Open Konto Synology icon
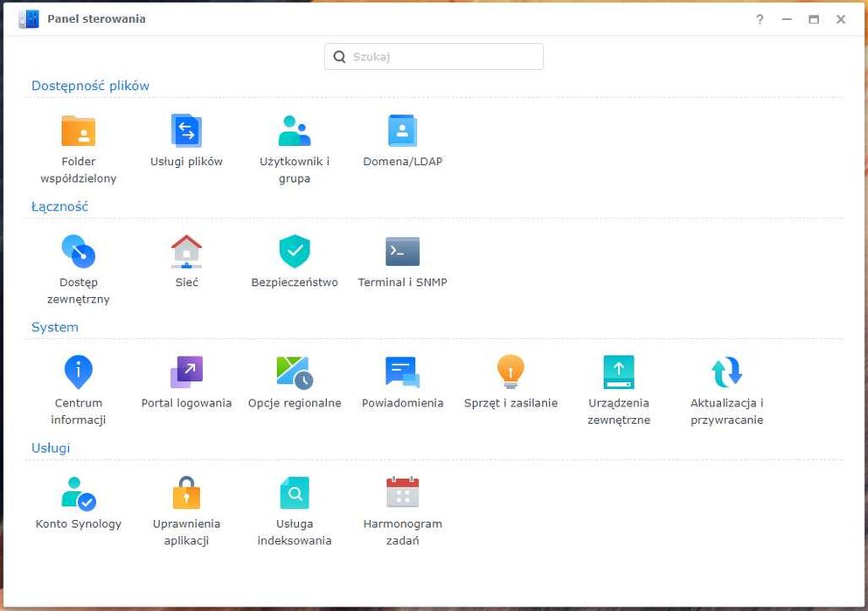 tap(78, 493)
